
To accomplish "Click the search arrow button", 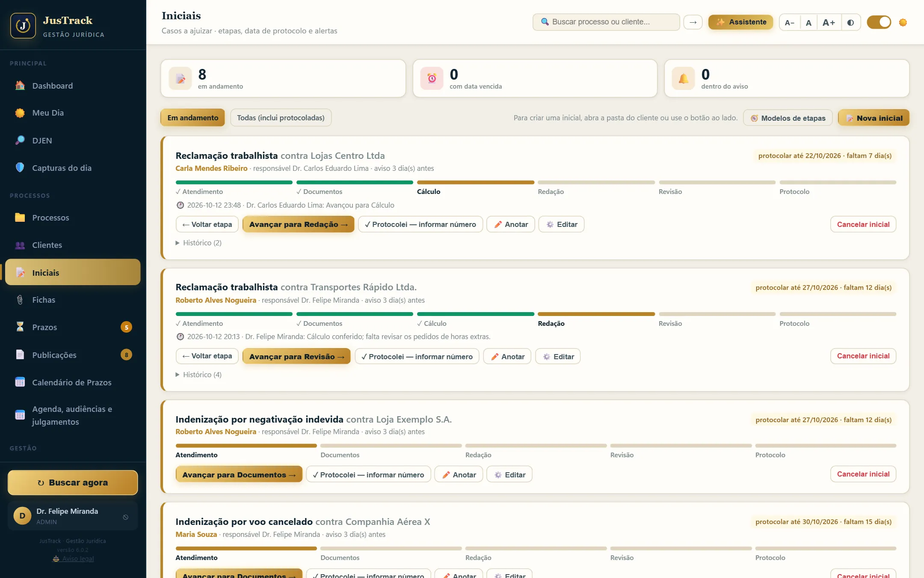I will pos(693,22).
